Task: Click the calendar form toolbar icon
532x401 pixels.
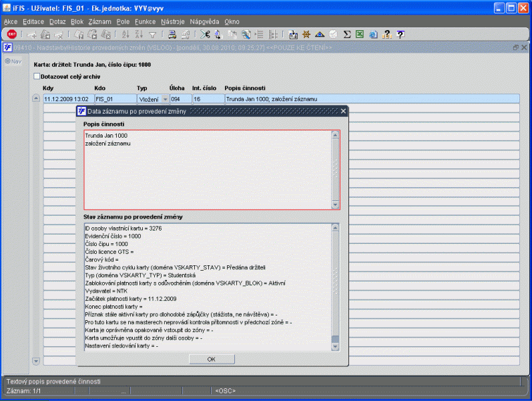Action: pyautogui.click(x=293, y=34)
